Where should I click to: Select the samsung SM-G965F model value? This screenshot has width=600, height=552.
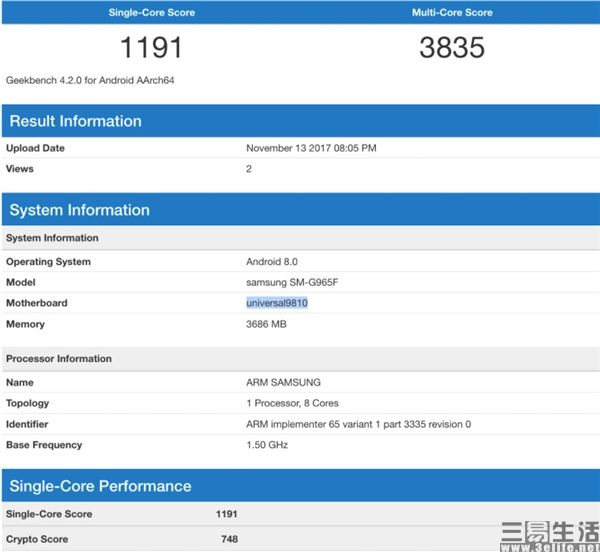[x=292, y=282]
